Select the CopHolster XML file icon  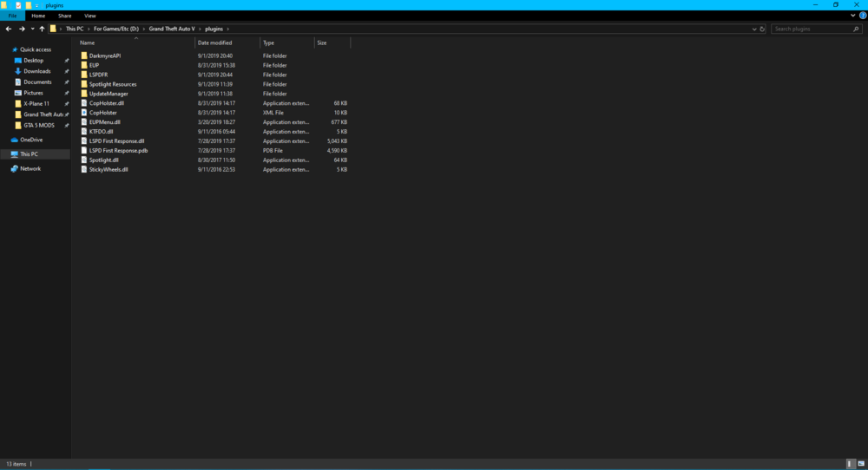point(84,113)
